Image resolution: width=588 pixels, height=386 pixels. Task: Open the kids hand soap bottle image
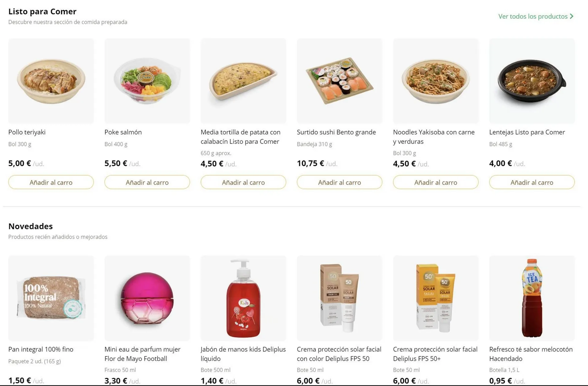coord(243,298)
